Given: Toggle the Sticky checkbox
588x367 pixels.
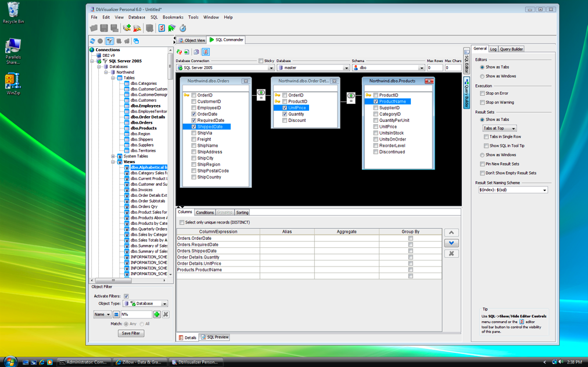Looking at the screenshot, I should pyautogui.click(x=261, y=61).
